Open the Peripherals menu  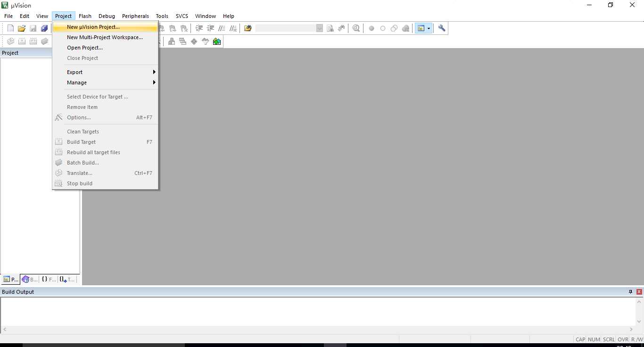pyautogui.click(x=135, y=16)
